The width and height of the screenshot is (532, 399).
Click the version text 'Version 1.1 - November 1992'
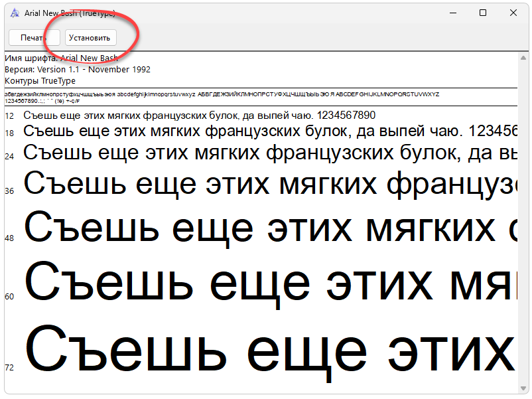click(x=94, y=70)
